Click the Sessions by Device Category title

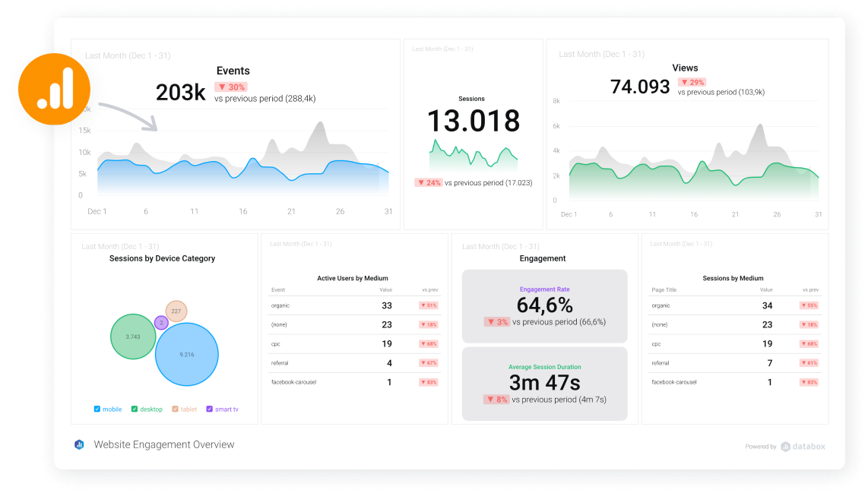(162, 258)
